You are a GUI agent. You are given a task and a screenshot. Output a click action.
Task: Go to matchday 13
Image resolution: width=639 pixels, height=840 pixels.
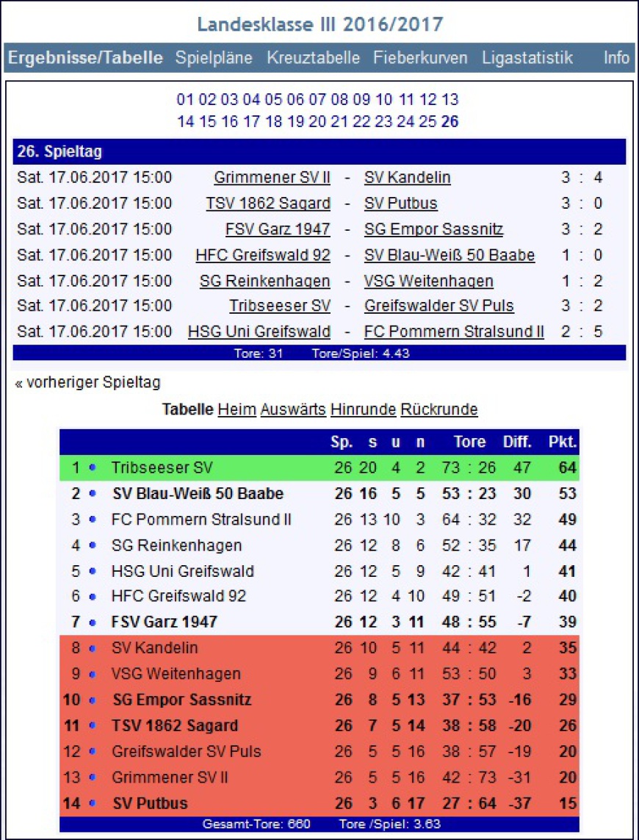point(450,99)
